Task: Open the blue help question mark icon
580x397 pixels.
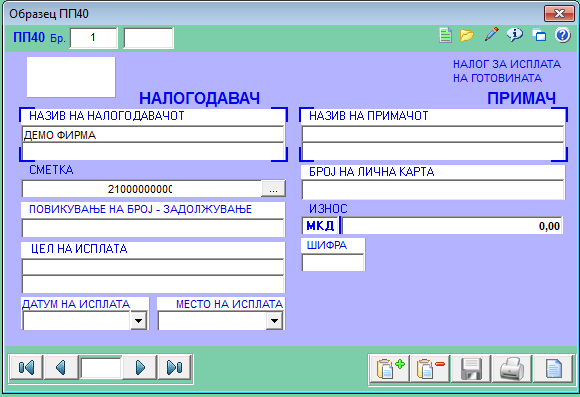Action: [x=563, y=36]
